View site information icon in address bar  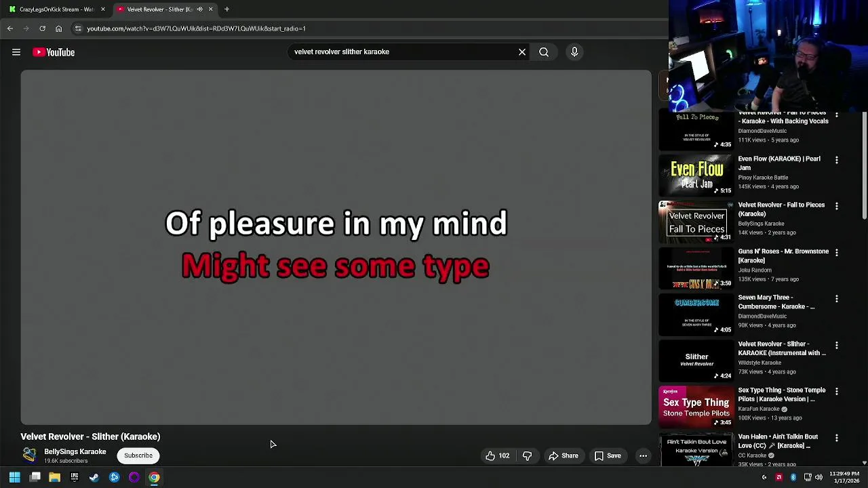tap(78, 28)
